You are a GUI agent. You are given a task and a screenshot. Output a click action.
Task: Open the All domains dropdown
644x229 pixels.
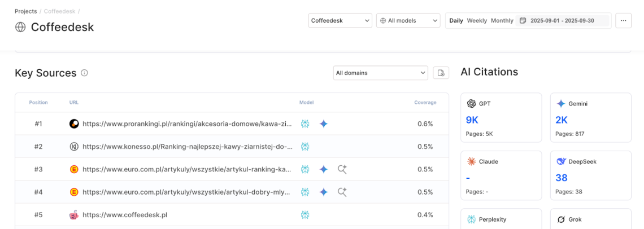point(381,73)
